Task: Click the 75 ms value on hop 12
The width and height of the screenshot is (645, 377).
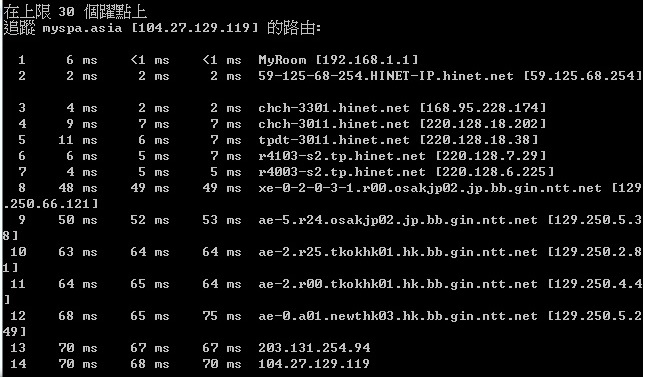Action: point(222,316)
